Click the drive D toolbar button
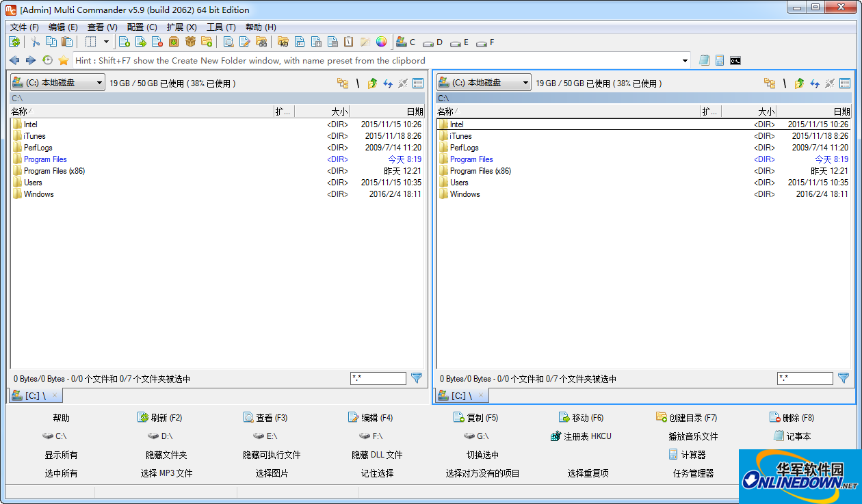Screen dimensions: 862x504 433,42
